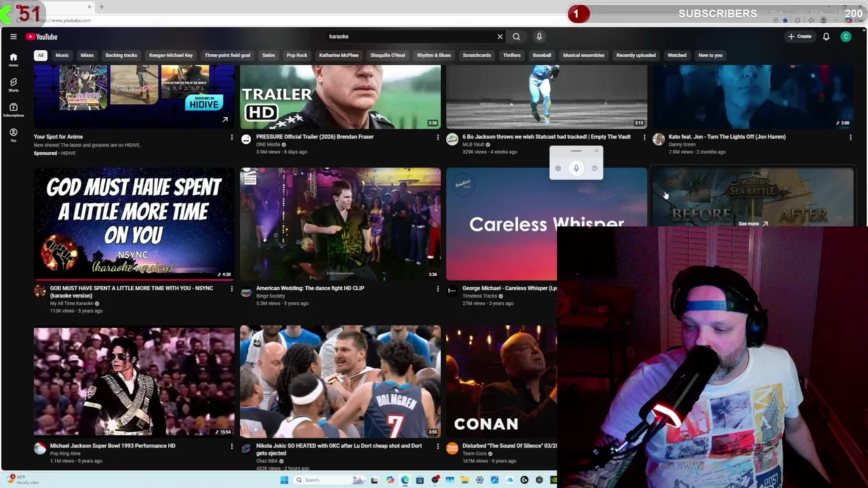The image size is (868, 488).
Task: Open more options for HIDIVE sponsored ad
Action: tap(231, 138)
